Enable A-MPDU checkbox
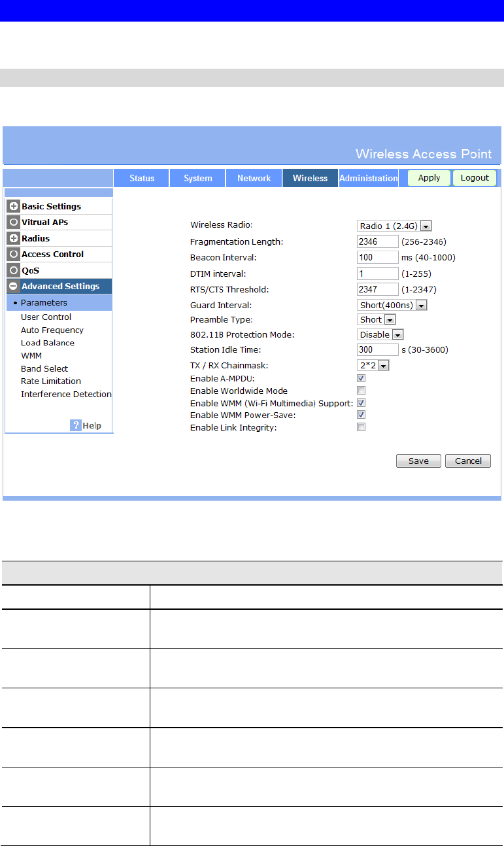 [361, 378]
